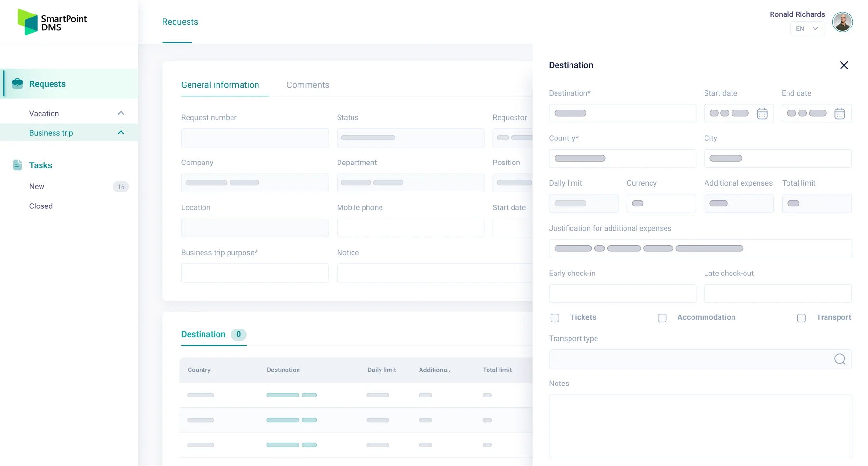Select the General information tab
The width and height of the screenshot is (868, 466).
coord(220,85)
